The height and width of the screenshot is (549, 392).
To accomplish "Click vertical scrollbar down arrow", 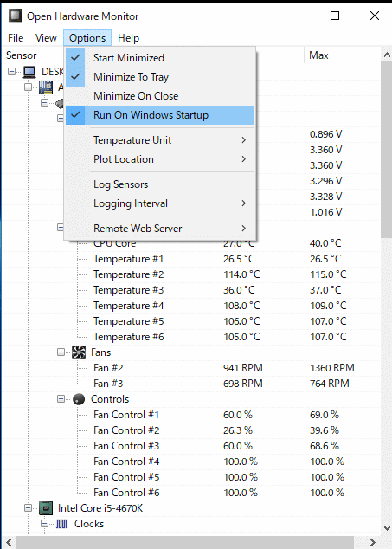I will (x=387, y=527).
